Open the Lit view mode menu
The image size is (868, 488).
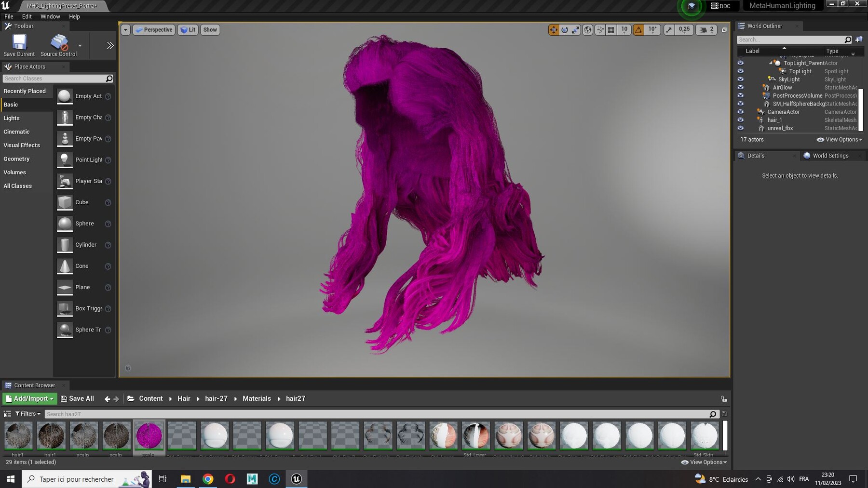[188, 30]
